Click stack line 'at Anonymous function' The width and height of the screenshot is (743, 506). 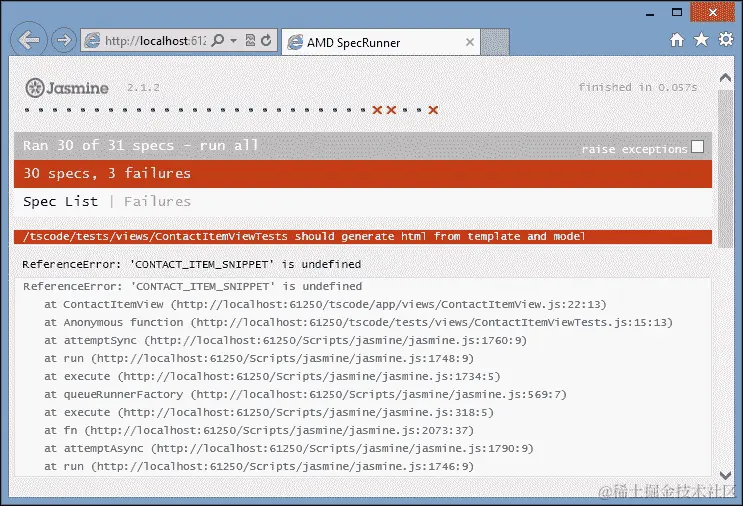(358, 322)
